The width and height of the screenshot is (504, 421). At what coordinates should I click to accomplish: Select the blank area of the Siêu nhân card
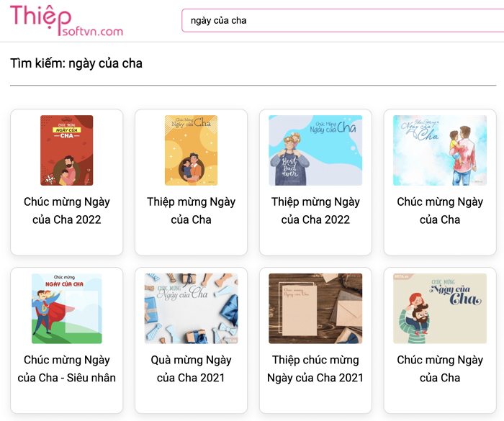click(66, 399)
